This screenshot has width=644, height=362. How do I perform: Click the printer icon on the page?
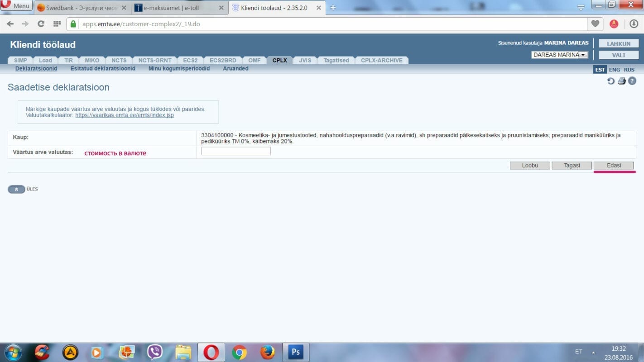pos(621,81)
